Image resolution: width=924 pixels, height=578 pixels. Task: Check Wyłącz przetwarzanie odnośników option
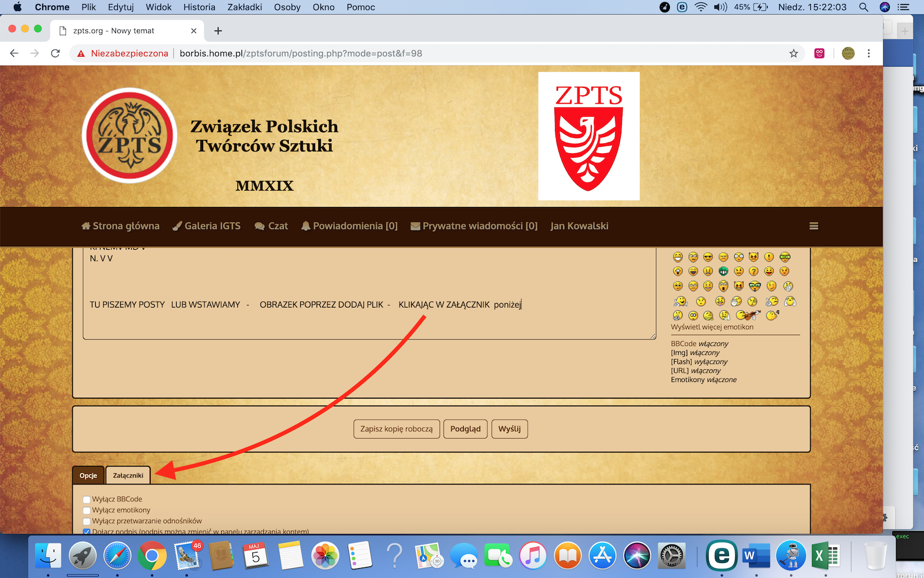click(87, 521)
